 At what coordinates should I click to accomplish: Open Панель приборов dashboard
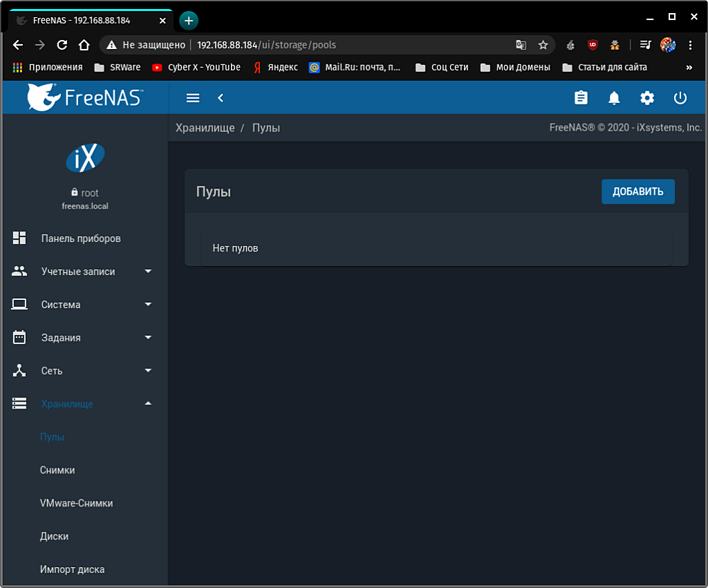80,238
